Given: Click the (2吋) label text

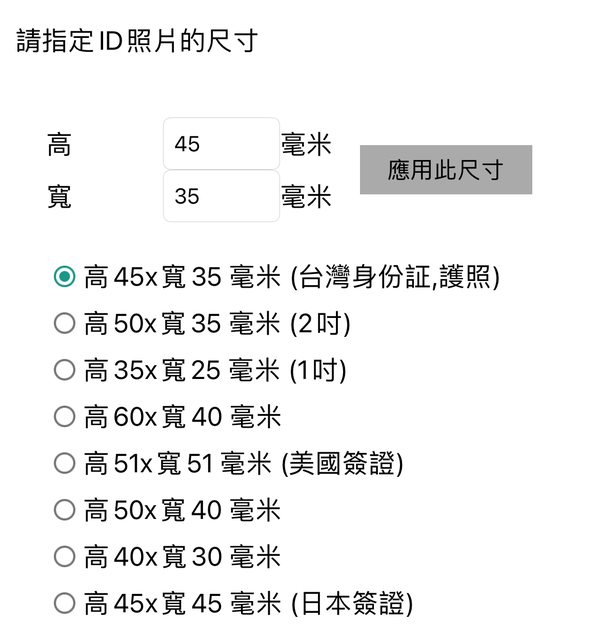Looking at the screenshot, I should click(x=320, y=324).
